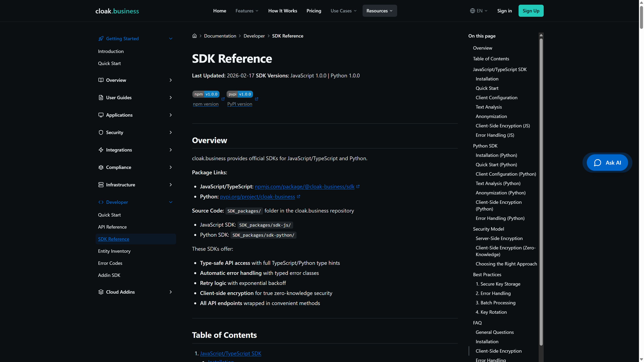Viewport: 644px width, 362px height.
Task: Click the Integrations lightning bolt icon
Action: point(101,150)
